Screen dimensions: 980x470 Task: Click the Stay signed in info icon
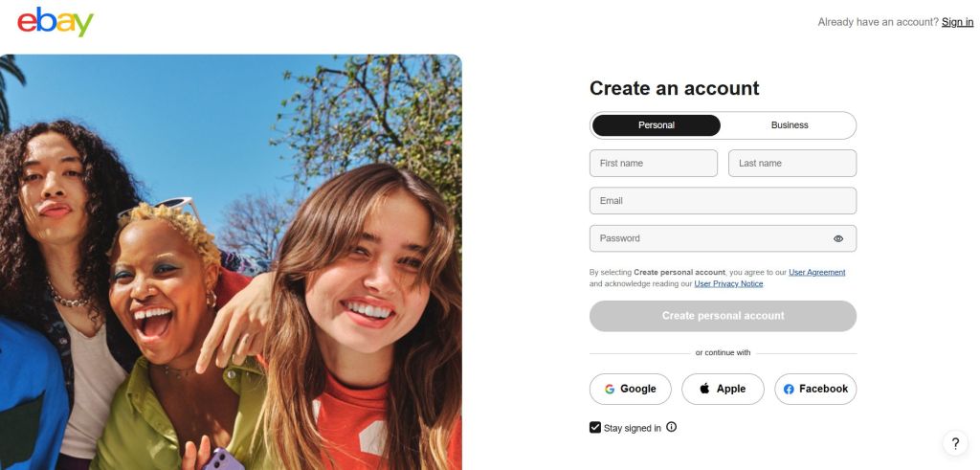click(x=671, y=427)
